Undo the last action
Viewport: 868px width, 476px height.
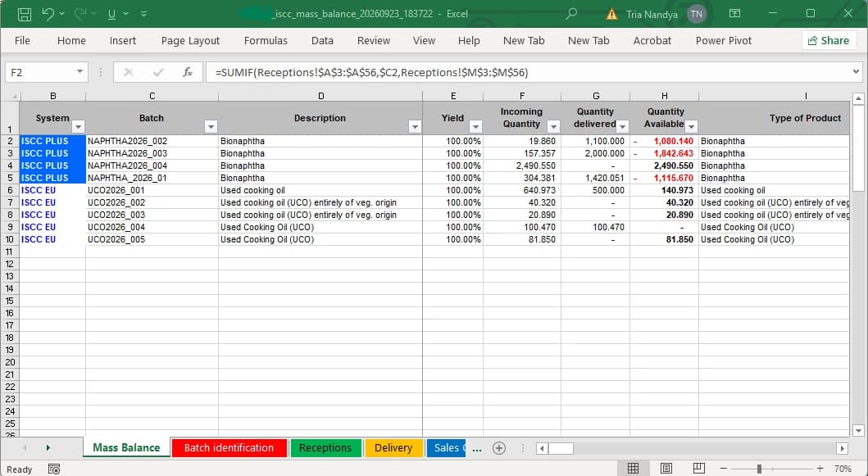pyautogui.click(x=48, y=14)
